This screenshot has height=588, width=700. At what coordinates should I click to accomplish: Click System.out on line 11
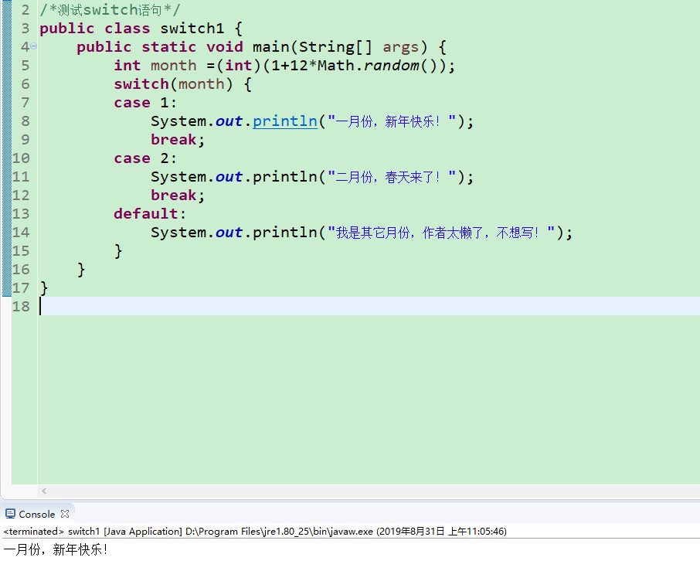click(x=196, y=177)
